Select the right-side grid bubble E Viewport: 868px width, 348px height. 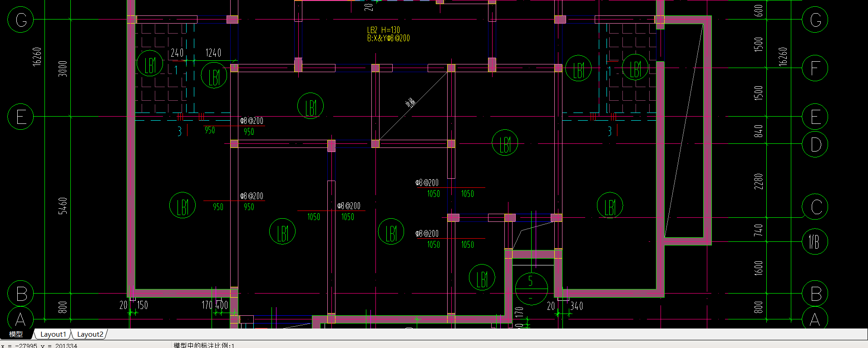pos(815,117)
